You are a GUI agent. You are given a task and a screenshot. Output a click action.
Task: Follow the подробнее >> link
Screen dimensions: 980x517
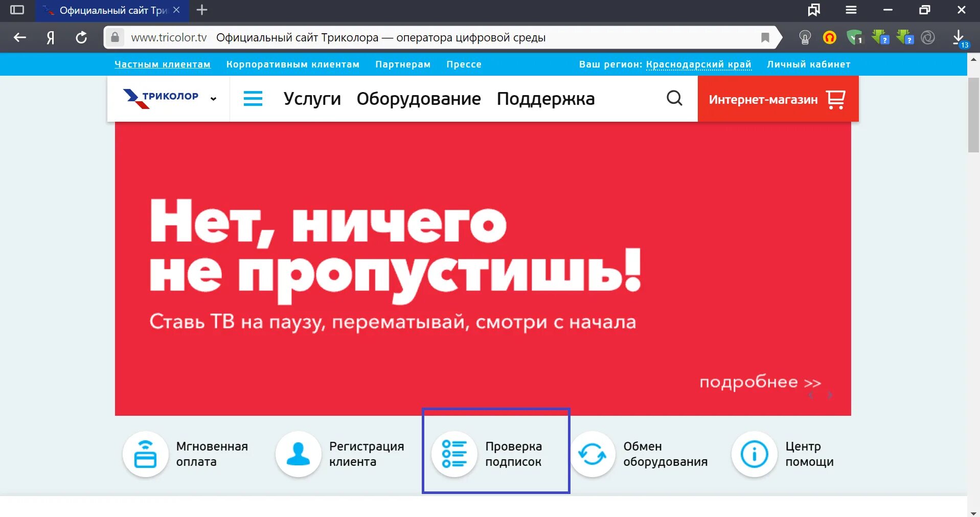pos(760,383)
